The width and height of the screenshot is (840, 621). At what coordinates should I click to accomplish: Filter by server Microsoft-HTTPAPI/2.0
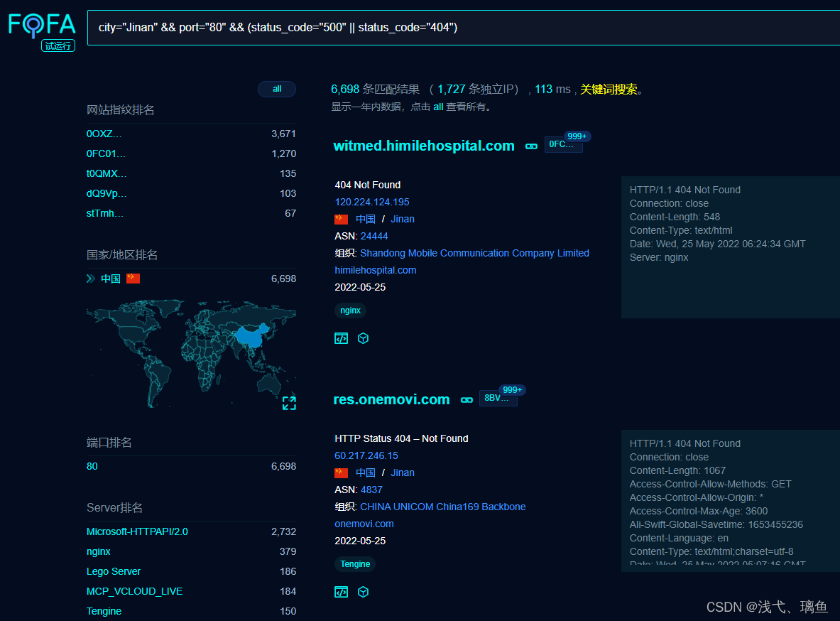[x=137, y=532]
